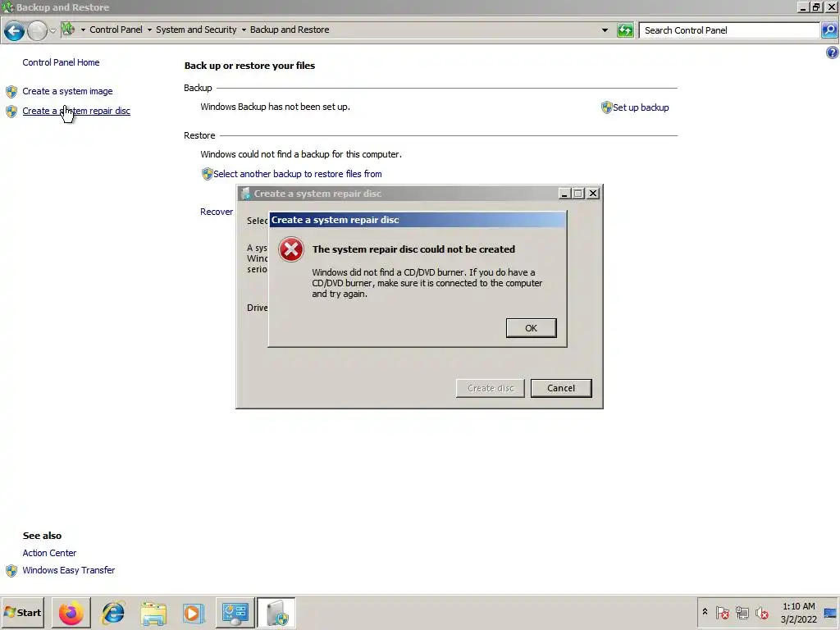Go to Control Panel Home
This screenshot has width=840, height=630.
click(x=61, y=62)
